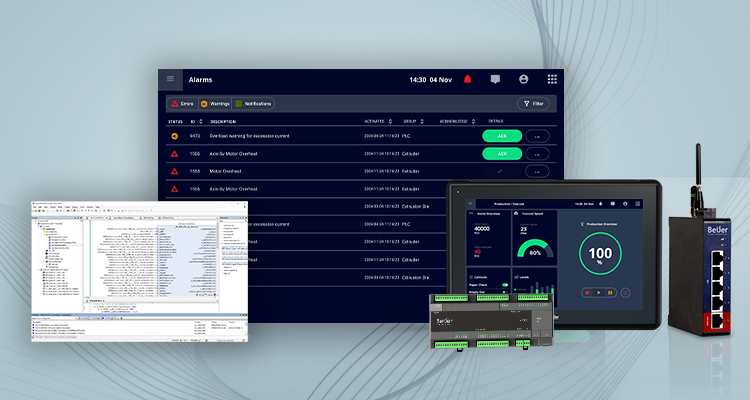750x400 pixels.
Task: Sort alarms by the Acknowledge column arrows
Action: [x=474, y=122]
